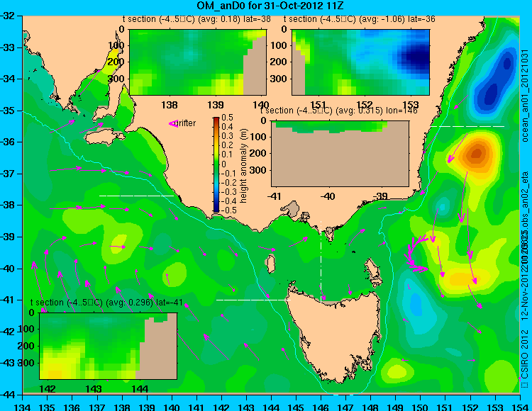Open the lat=-38 temperature section inset plot
This screenshot has height=411, width=532.
coord(198,62)
